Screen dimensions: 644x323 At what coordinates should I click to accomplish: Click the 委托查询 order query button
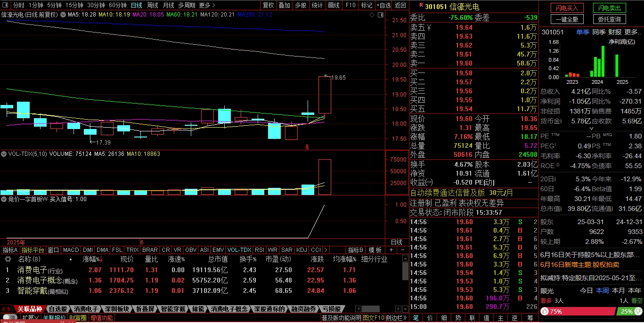click(x=609, y=19)
